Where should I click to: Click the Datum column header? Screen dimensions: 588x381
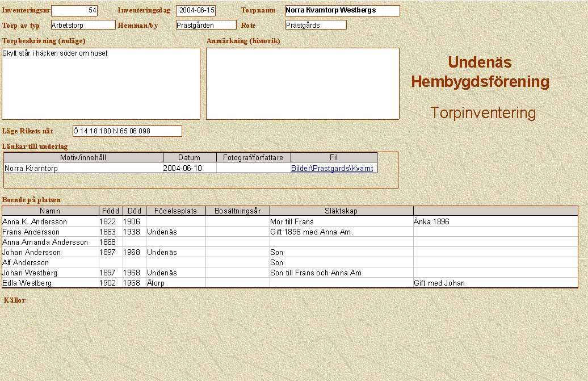pos(190,158)
